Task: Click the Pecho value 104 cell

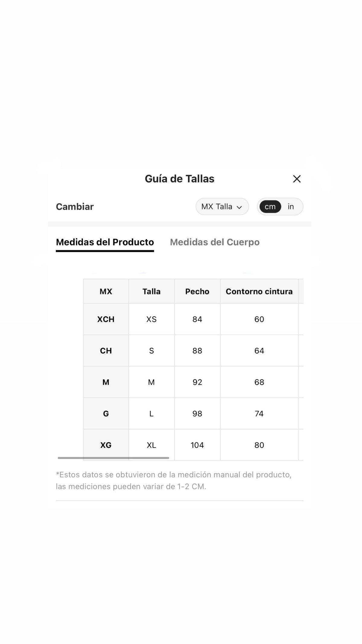Action: [x=197, y=445]
